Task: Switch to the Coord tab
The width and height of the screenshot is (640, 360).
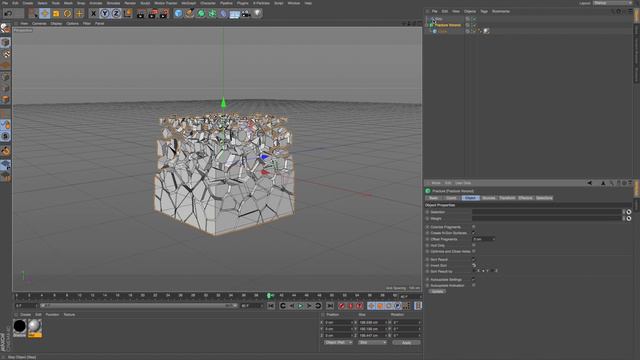Action: tap(451, 198)
